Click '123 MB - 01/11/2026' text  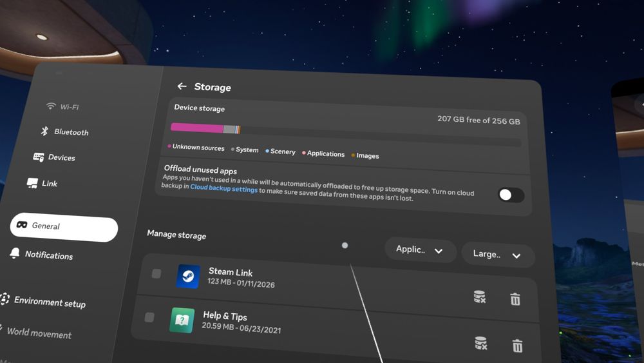click(x=241, y=283)
